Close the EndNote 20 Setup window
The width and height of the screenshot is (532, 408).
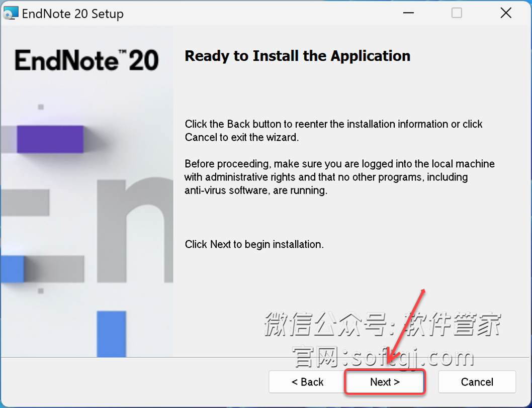coord(506,13)
